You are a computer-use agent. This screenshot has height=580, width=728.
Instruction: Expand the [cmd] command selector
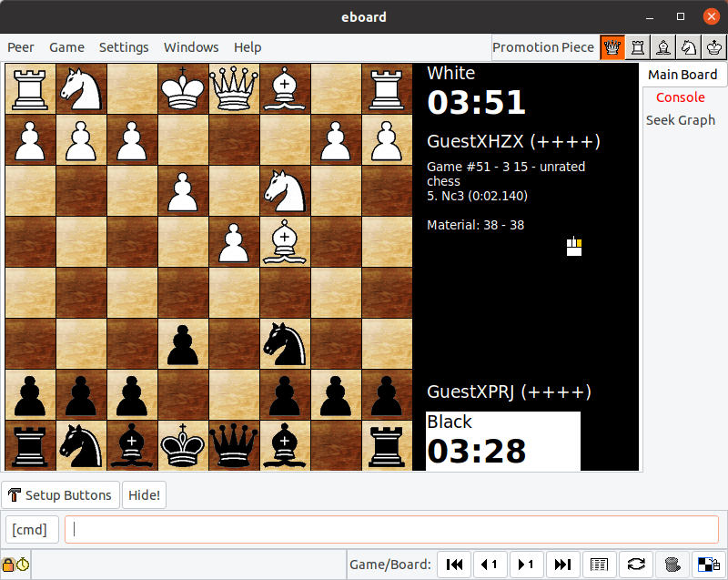point(32,529)
